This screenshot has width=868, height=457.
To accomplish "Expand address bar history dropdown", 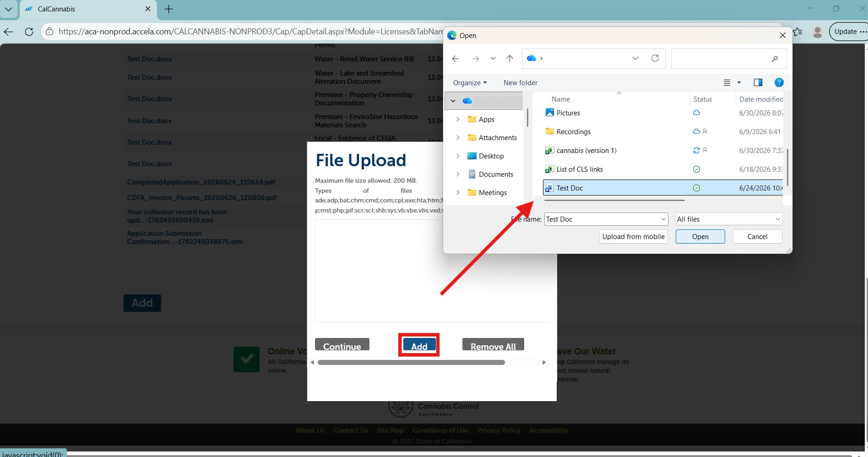I will (635, 58).
